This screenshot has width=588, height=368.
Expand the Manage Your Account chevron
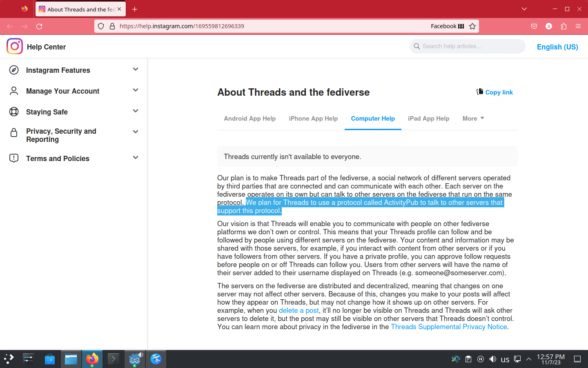coord(136,90)
